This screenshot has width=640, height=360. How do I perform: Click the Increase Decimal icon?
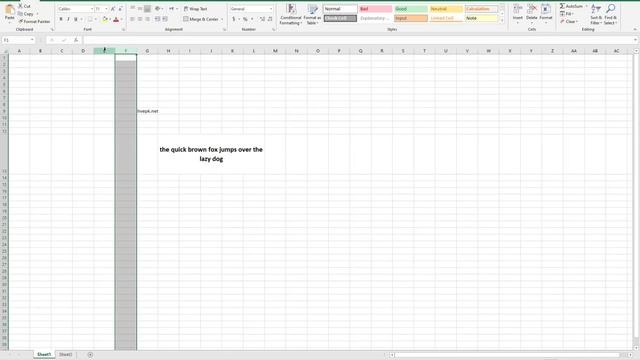coord(262,19)
